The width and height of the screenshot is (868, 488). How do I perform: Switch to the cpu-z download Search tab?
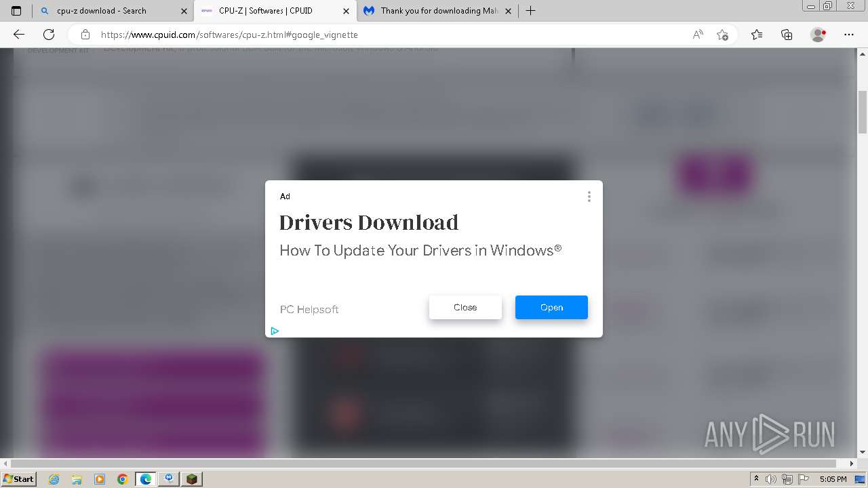click(x=113, y=11)
